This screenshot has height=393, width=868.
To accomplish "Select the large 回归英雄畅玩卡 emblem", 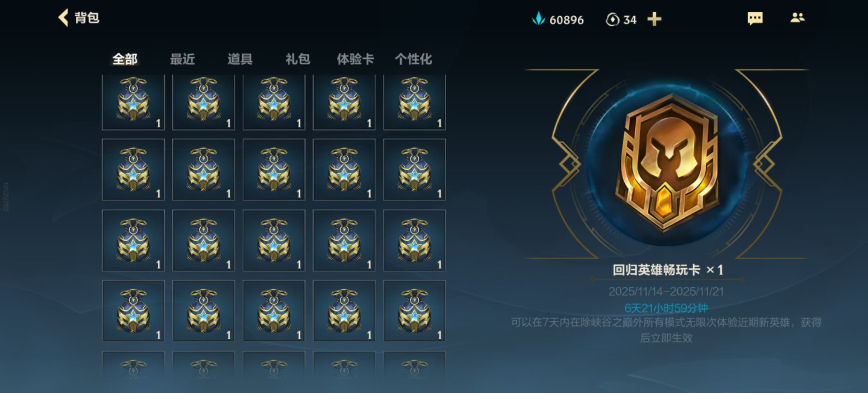I will [667, 164].
